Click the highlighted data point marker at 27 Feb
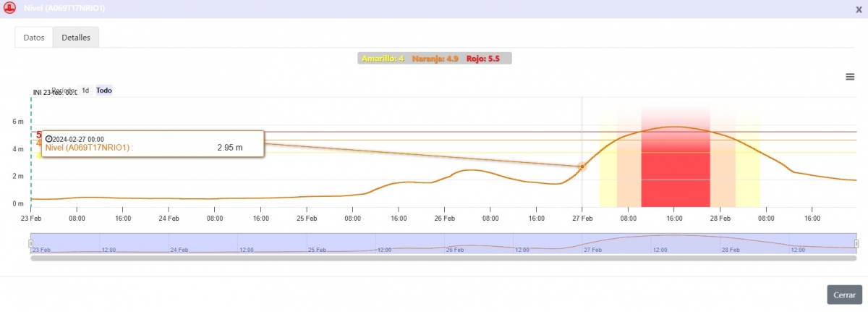This screenshot has width=868, height=312. coord(582,166)
